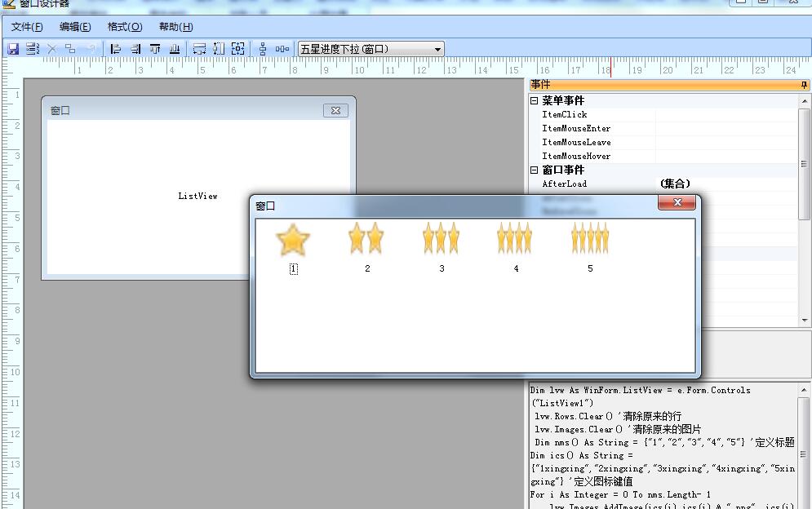Click the code pane scrollbar up arrow
This screenshot has height=509, width=812.
point(804,390)
